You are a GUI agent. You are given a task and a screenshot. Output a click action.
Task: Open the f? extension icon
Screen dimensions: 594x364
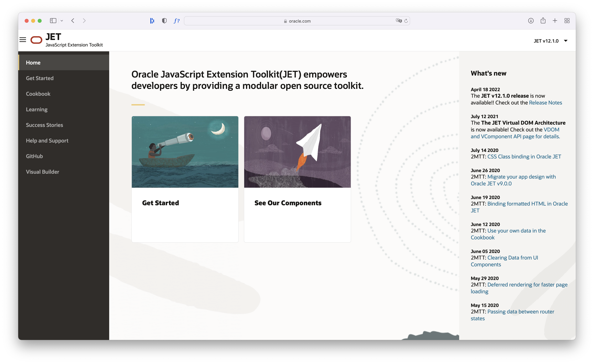[176, 21]
